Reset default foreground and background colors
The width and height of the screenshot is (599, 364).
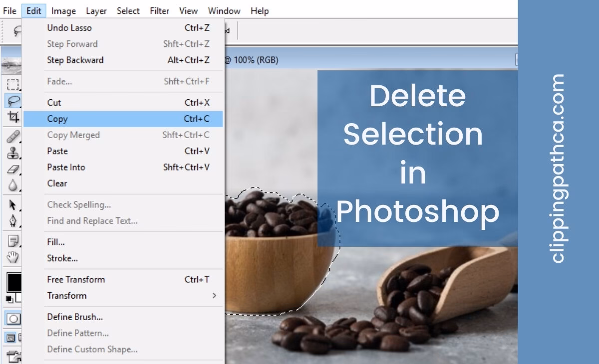coord(8,299)
